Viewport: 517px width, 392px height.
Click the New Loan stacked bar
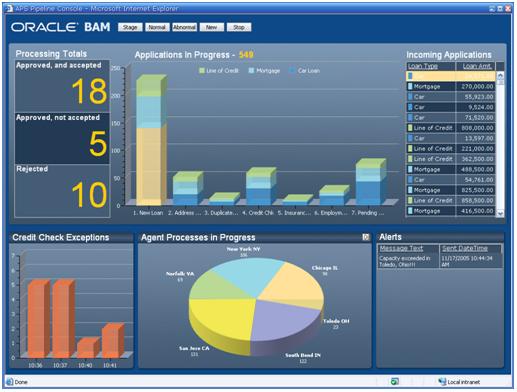click(x=151, y=140)
